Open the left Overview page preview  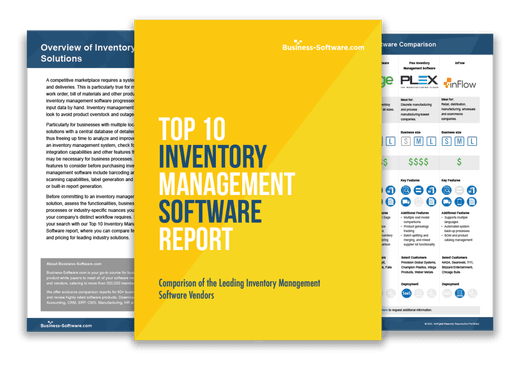click(x=81, y=181)
